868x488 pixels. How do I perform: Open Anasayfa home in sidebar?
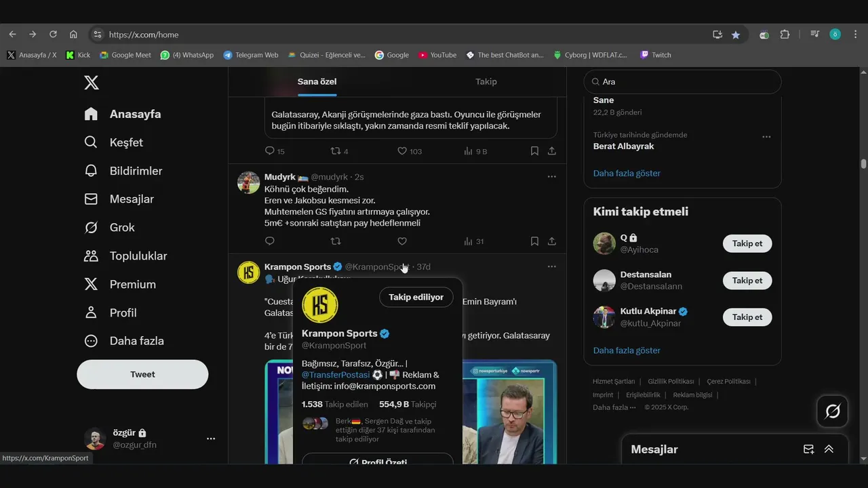tap(123, 114)
